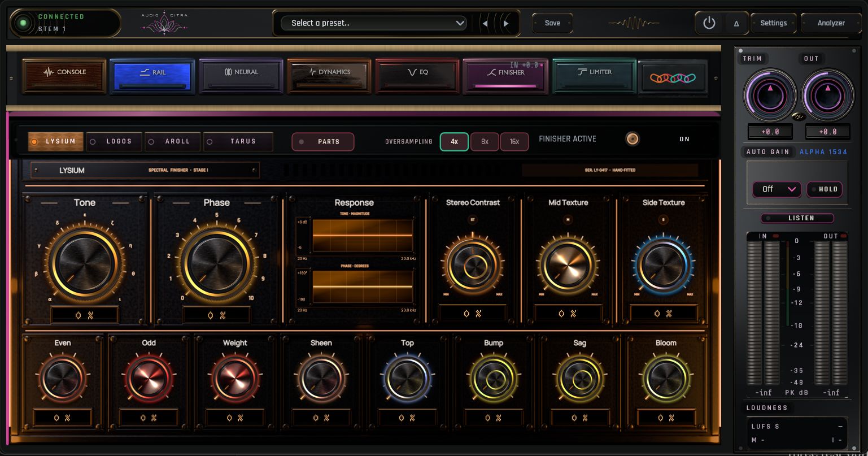Open the CONSOLE module

[64, 75]
